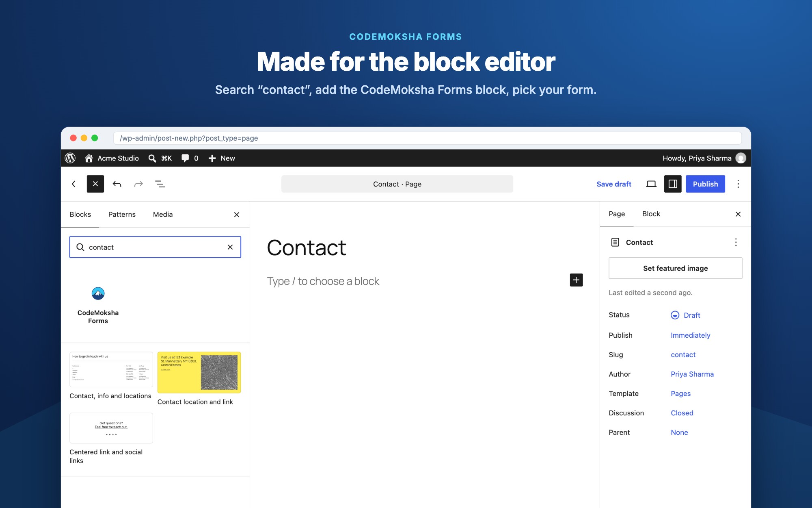Image resolution: width=812 pixels, height=508 pixels.
Task: Add a block with the plus button
Action: (x=576, y=280)
